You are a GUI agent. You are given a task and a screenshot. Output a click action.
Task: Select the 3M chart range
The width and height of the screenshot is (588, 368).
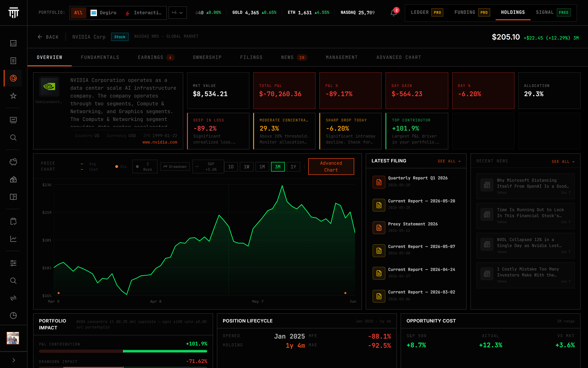coord(278,167)
